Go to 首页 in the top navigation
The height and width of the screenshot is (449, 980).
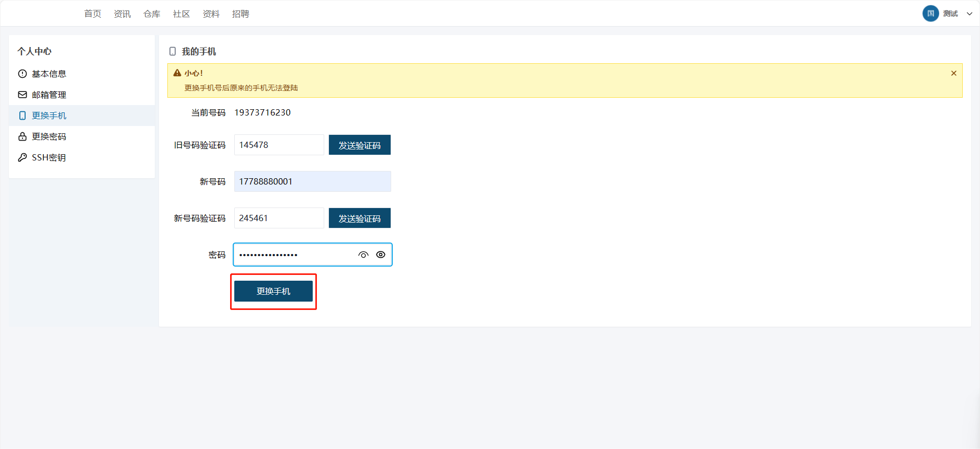(x=93, y=14)
